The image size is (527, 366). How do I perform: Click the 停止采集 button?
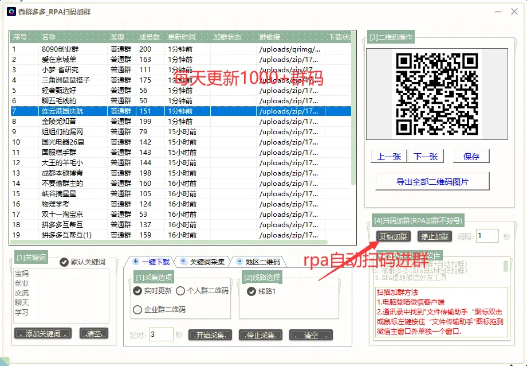click(x=260, y=335)
